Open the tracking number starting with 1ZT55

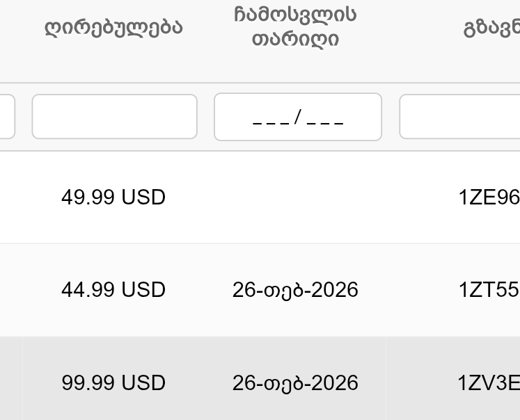coord(489,289)
